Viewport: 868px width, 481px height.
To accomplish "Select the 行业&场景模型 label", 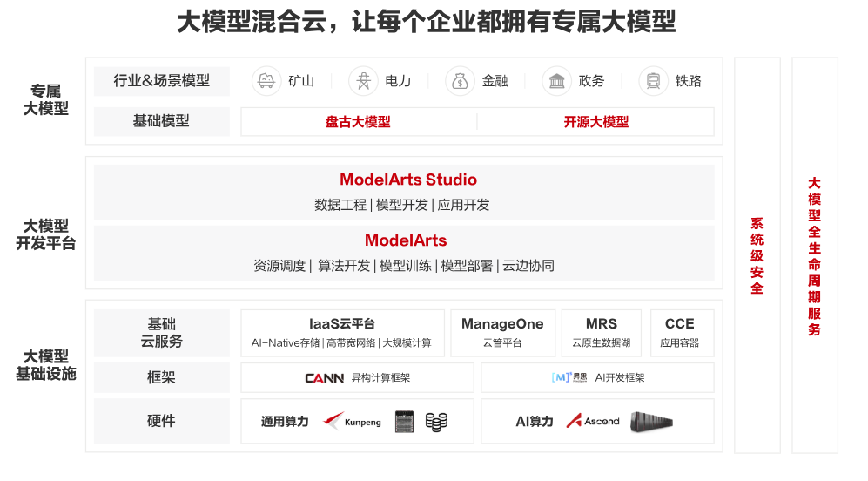I will pos(162,81).
